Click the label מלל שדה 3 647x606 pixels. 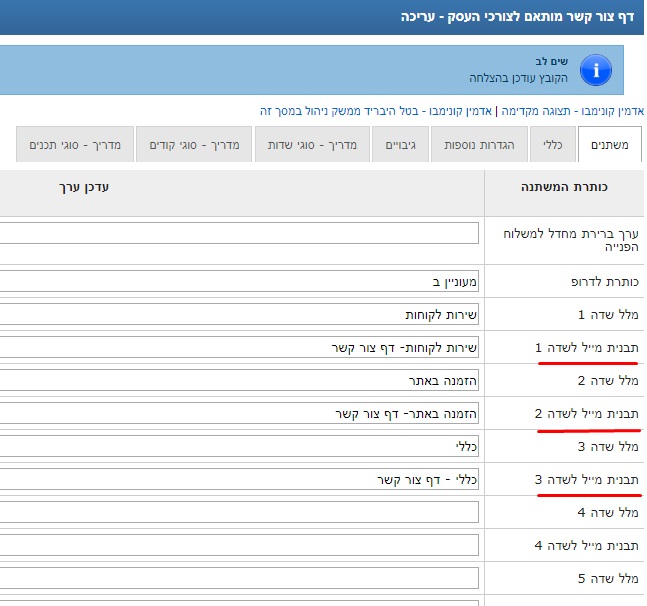point(608,447)
